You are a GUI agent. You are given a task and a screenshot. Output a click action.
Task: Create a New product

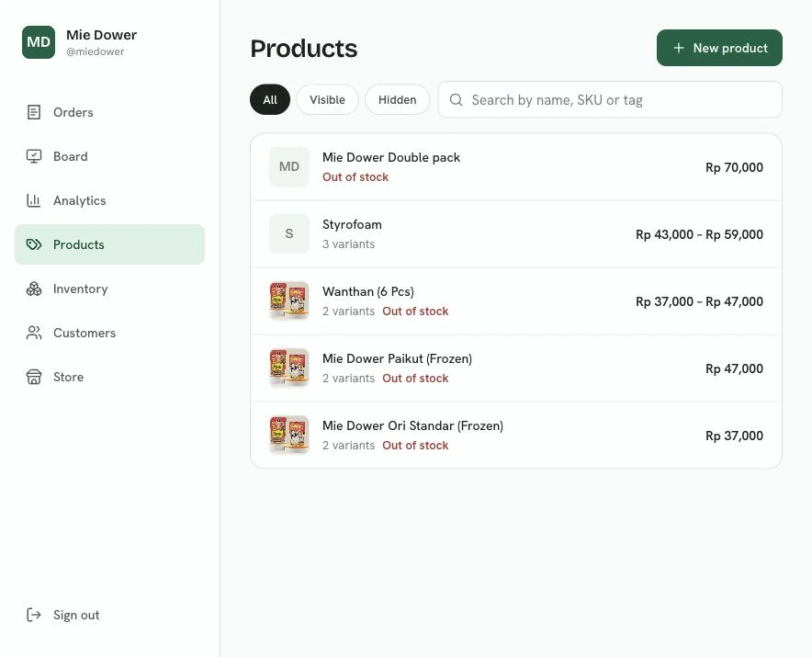click(x=719, y=48)
